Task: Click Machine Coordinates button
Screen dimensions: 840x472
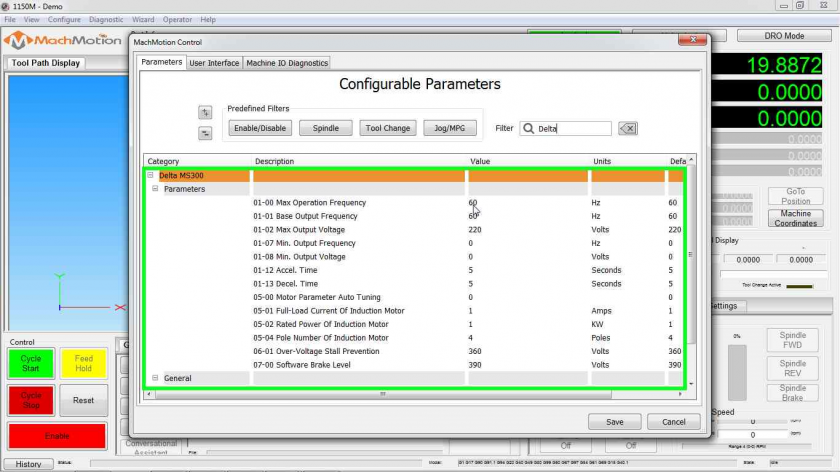Action: [796, 218]
